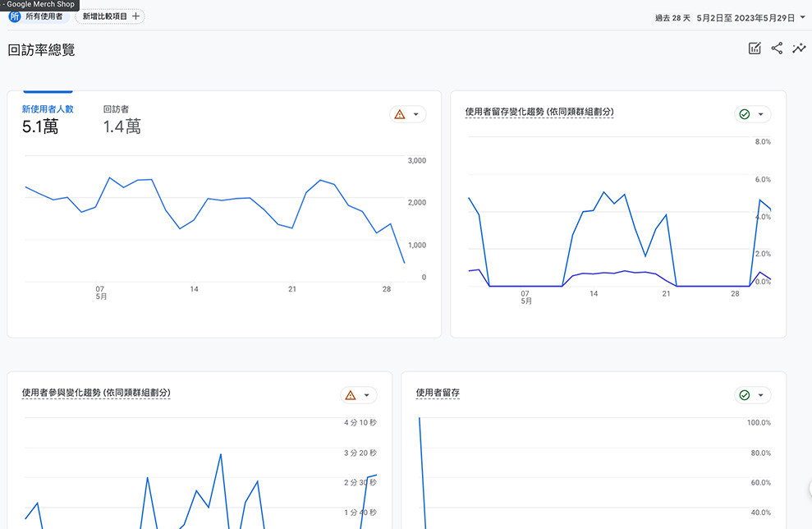Viewport: 812px width, 529px height.
Task: Click the 使用者留存 card title
Action: click(438, 393)
